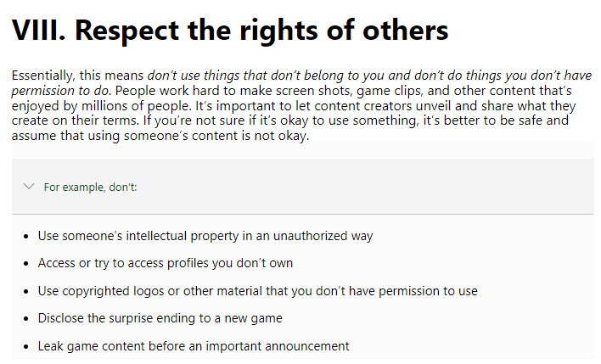Click the "For example, don't:" label
The width and height of the screenshot is (601, 364).
tap(90, 188)
